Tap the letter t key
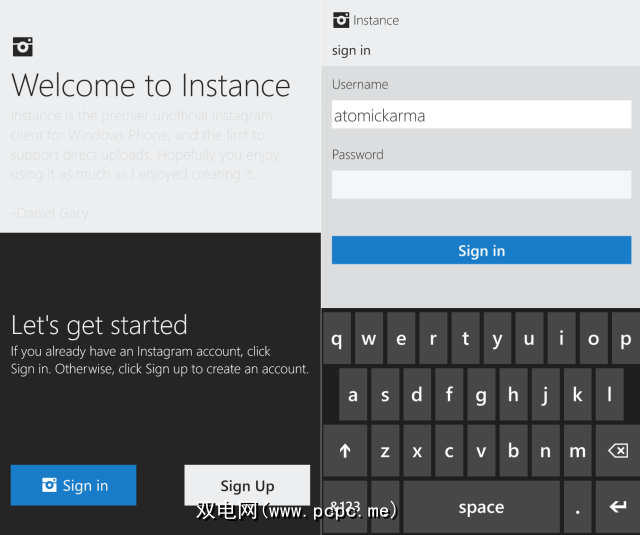Viewport: 640px width, 535px height. (465, 339)
